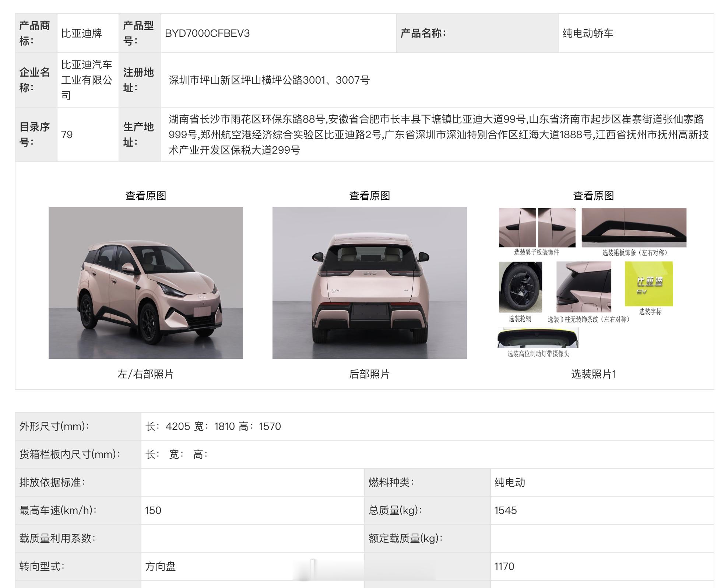The width and height of the screenshot is (721, 588).
Task: Click the registered address text in Shenzhen
Action: (x=269, y=80)
